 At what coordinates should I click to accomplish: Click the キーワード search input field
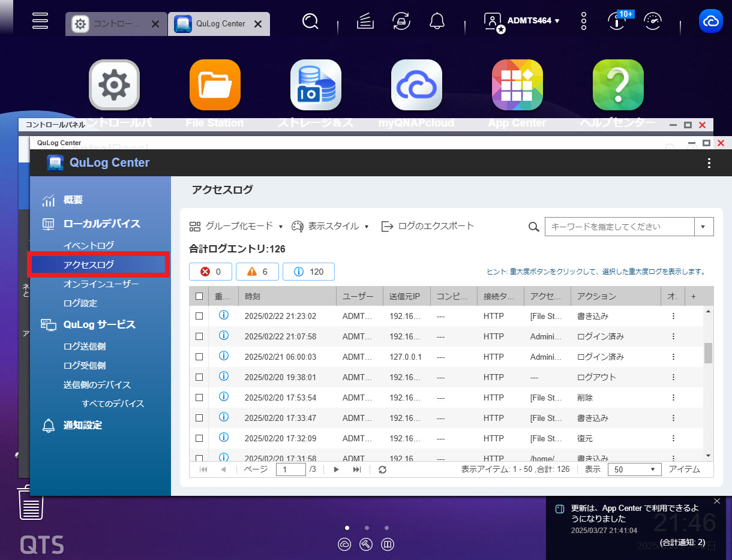[620, 227]
